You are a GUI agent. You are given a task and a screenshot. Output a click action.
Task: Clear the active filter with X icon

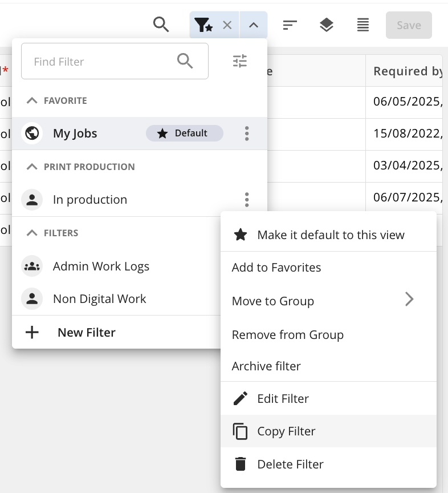tap(227, 25)
